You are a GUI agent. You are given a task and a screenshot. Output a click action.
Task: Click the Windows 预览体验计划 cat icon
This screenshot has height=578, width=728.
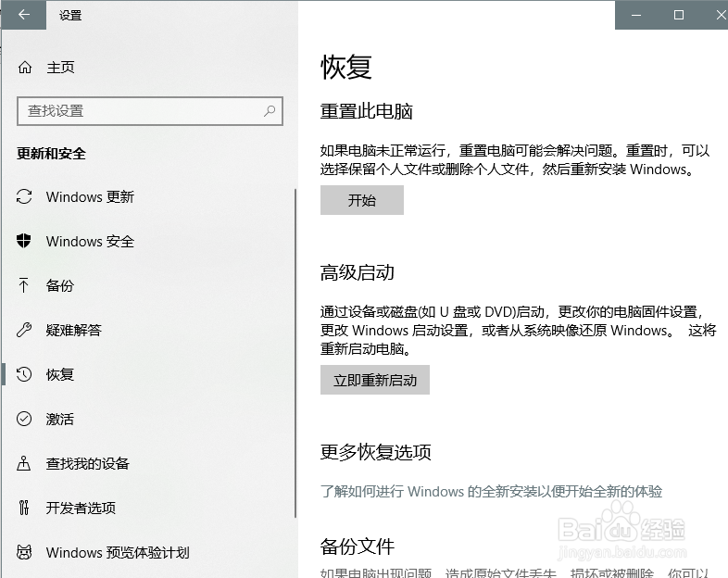tap(24, 552)
